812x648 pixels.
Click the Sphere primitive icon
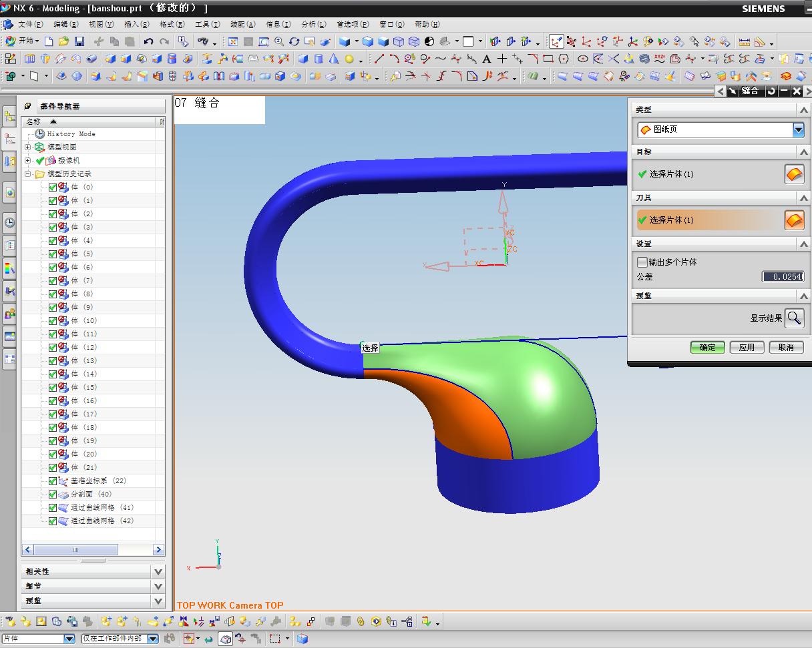(349, 59)
